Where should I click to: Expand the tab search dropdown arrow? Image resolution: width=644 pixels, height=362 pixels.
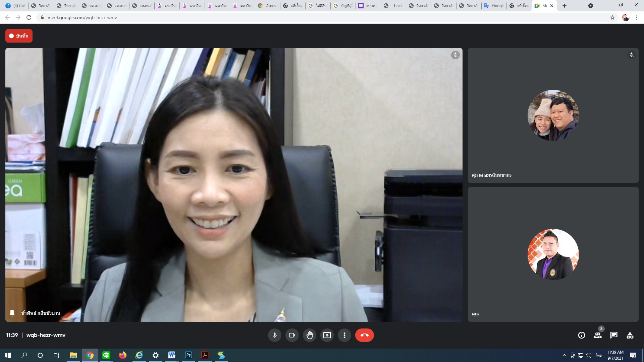click(x=591, y=6)
